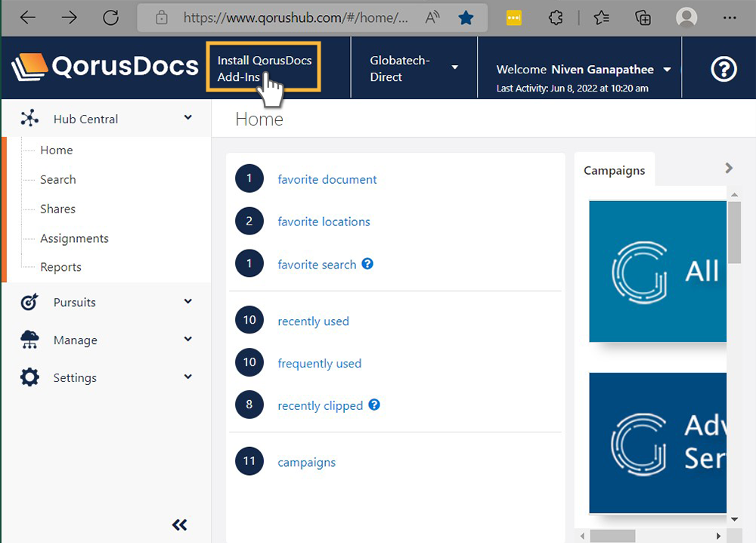Reload the page with the refresh icon

pyautogui.click(x=110, y=18)
